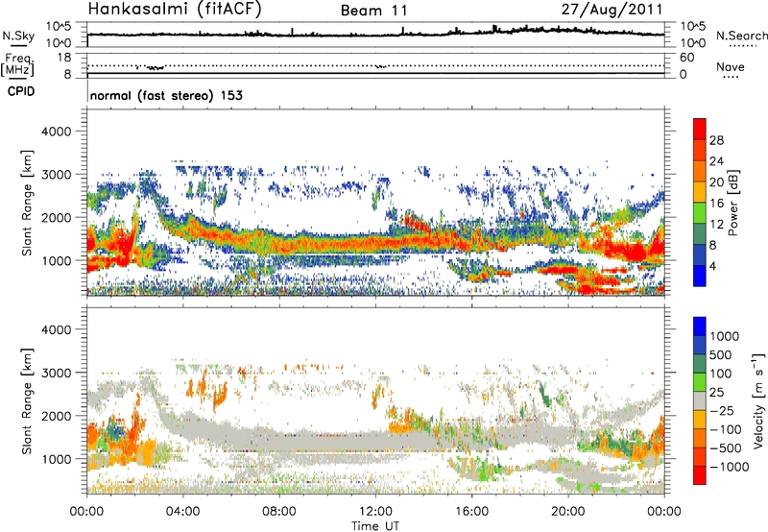Click the '-1000' velocity colorbar value

730,467
